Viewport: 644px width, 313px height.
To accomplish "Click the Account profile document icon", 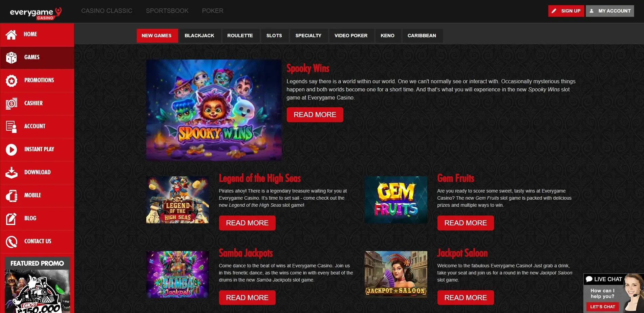I will click(x=11, y=127).
